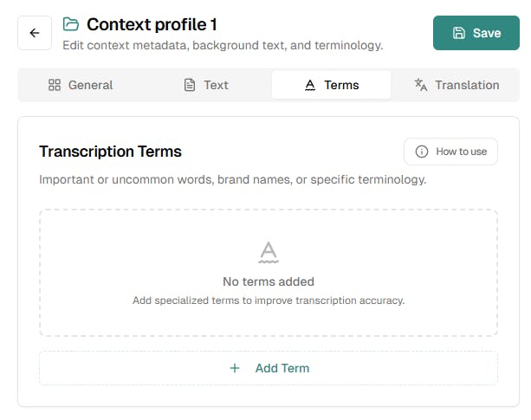Click the grid icon on the General tab
This screenshot has height=420, width=531.
coord(54,85)
